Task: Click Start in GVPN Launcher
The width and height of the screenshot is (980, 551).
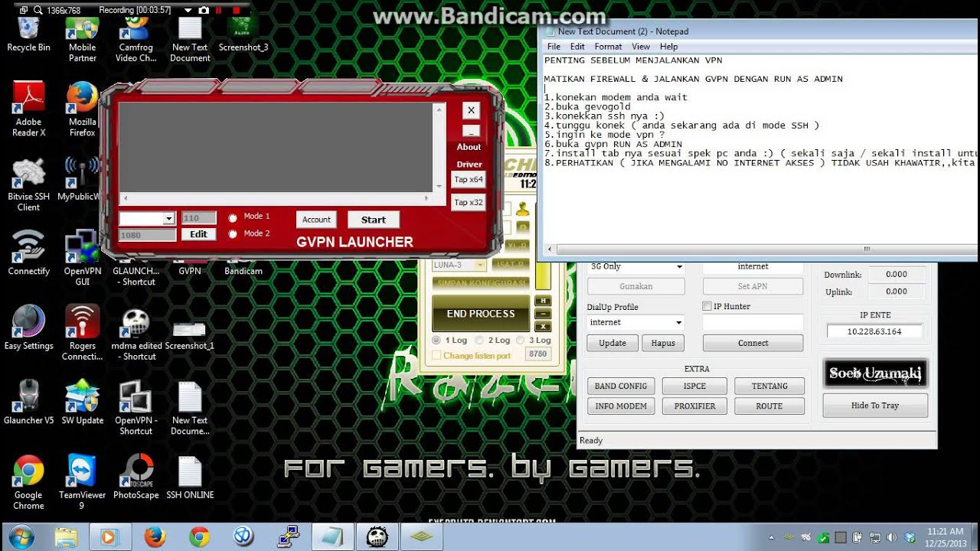Action: [x=374, y=220]
